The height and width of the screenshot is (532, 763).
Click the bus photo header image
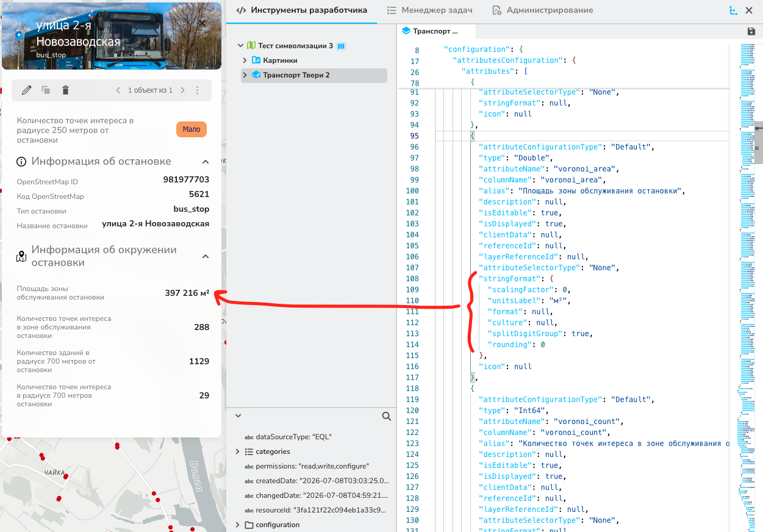(x=112, y=35)
